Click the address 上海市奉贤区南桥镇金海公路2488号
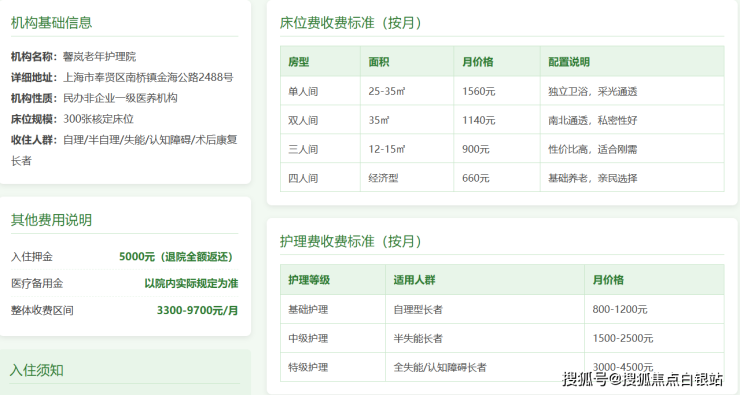 (148, 77)
